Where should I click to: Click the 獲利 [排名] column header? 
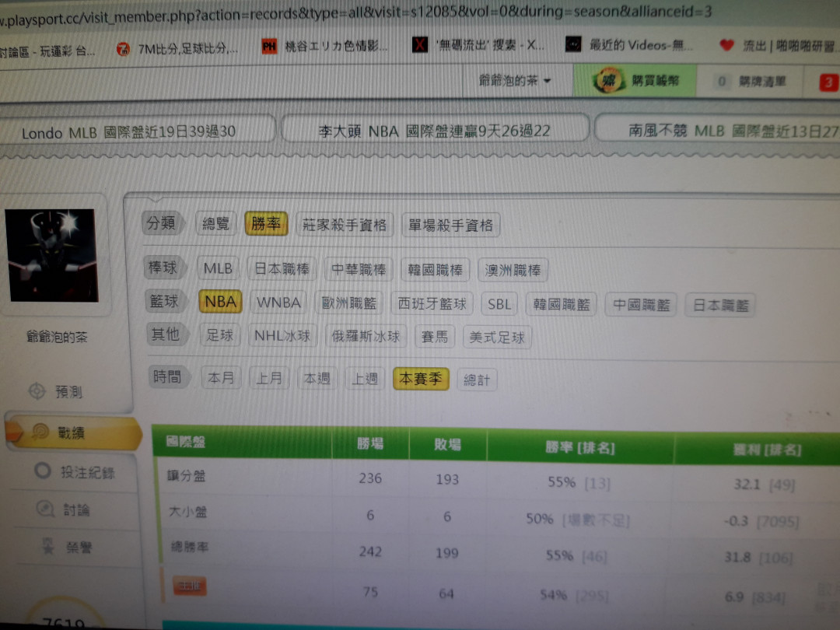click(x=767, y=450)
